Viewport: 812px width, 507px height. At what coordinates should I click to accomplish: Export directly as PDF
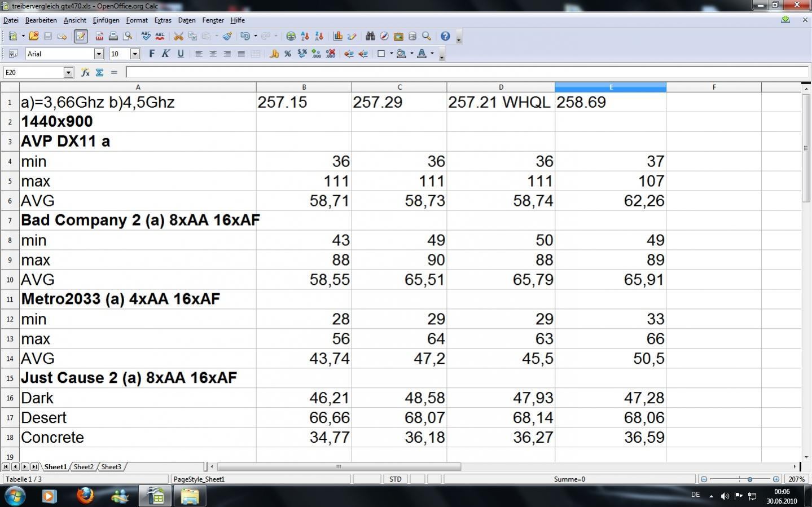click(99, 36)
